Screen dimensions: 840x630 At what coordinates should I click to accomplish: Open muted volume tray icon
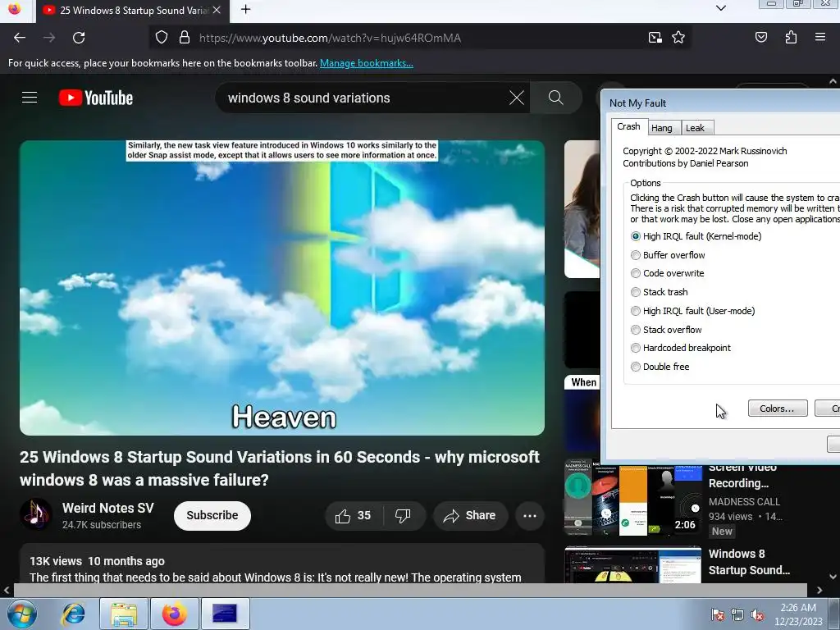757,615
